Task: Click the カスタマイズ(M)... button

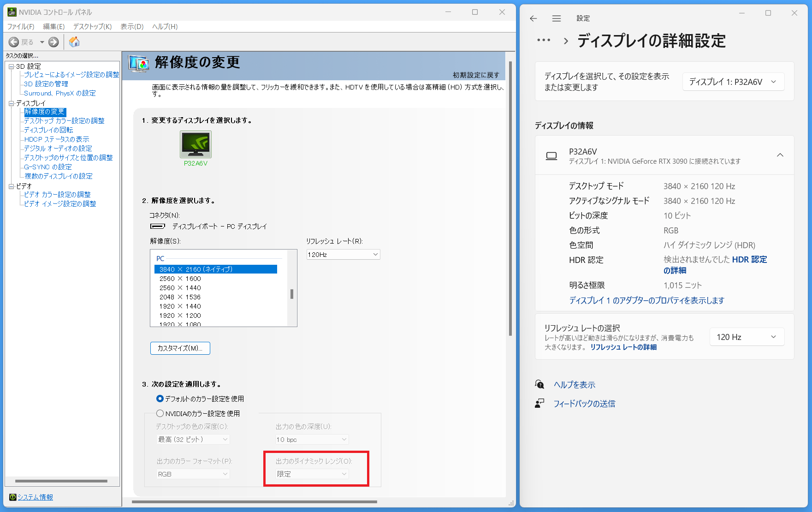Action: 180,348
